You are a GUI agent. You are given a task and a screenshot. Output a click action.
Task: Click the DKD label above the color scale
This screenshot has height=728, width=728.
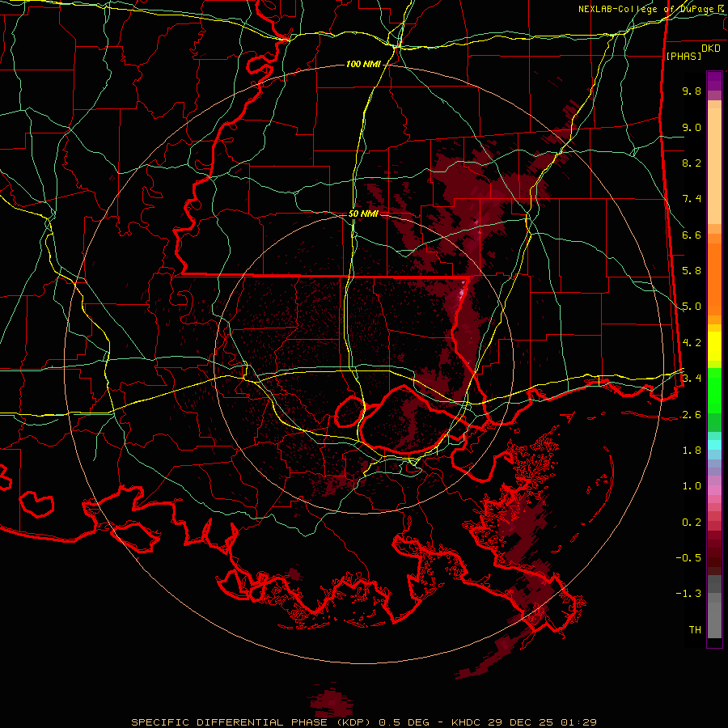point(710,48)
